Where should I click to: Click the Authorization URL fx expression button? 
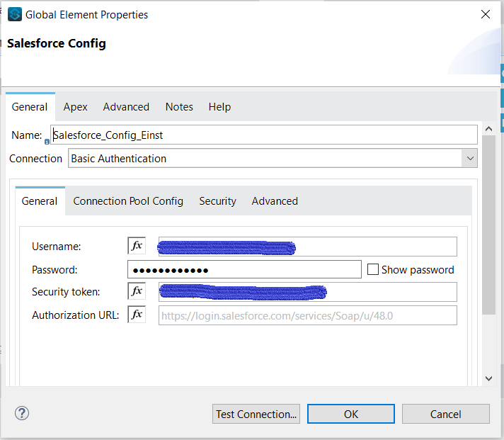point(137,315)
